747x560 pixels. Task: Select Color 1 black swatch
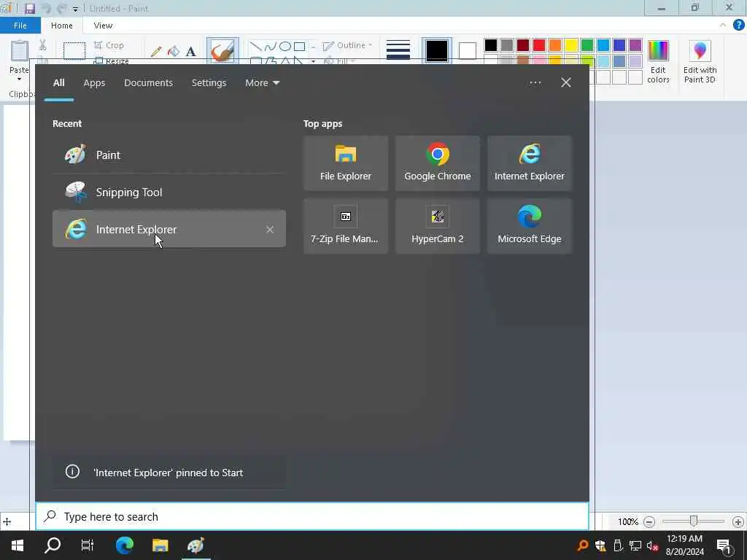[437, 50]
